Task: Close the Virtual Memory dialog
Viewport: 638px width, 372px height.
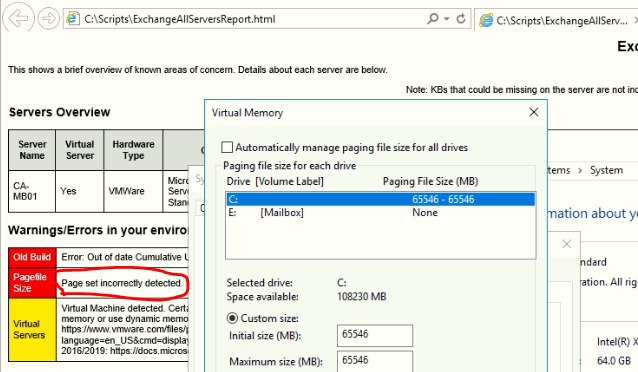Action: pos(533,112)
